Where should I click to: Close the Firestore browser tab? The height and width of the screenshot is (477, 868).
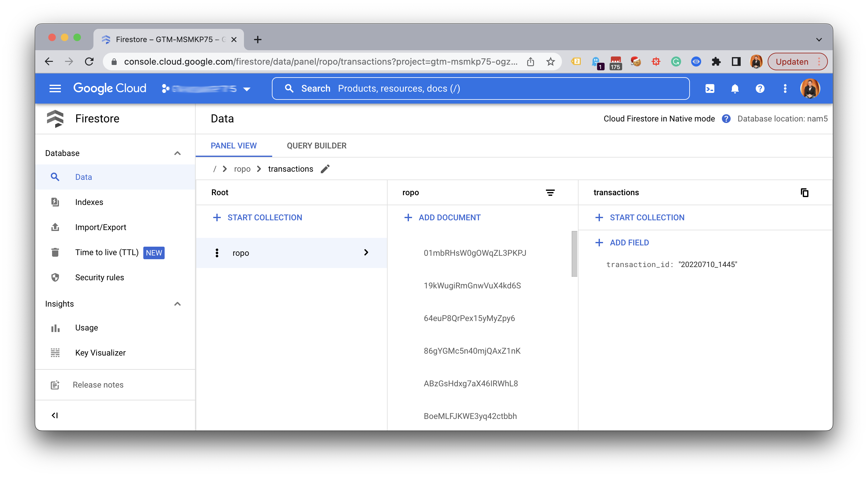coord(234,40)
